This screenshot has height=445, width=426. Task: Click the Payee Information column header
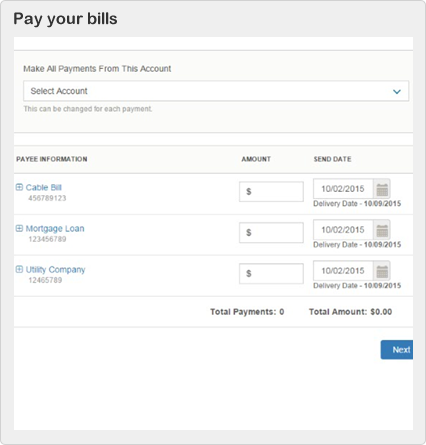tap(52, 159)
